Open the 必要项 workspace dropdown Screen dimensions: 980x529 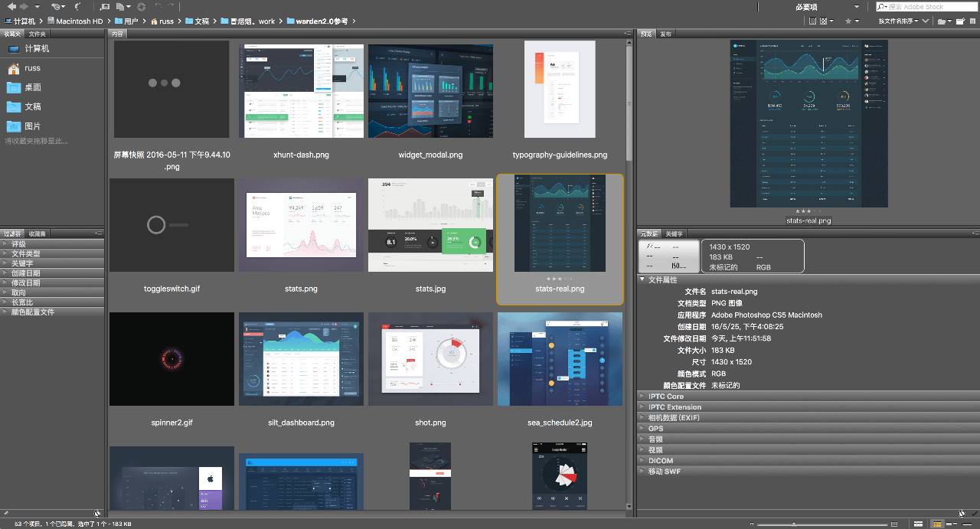point(827,7)
